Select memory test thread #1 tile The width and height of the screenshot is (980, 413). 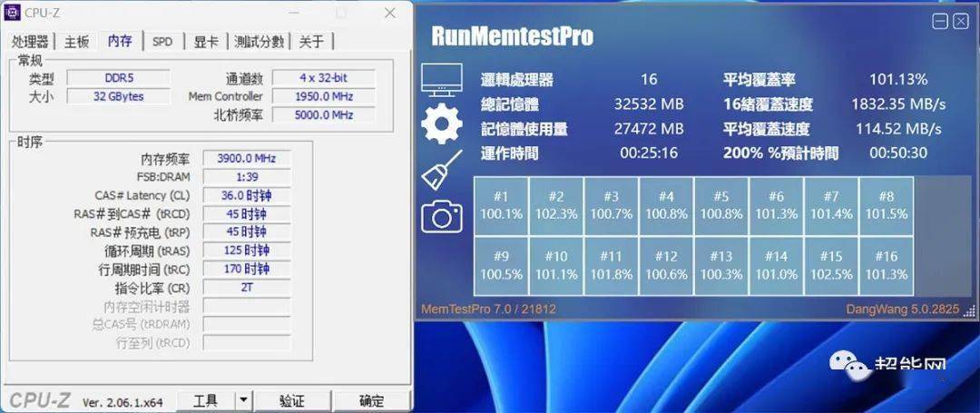501,205
